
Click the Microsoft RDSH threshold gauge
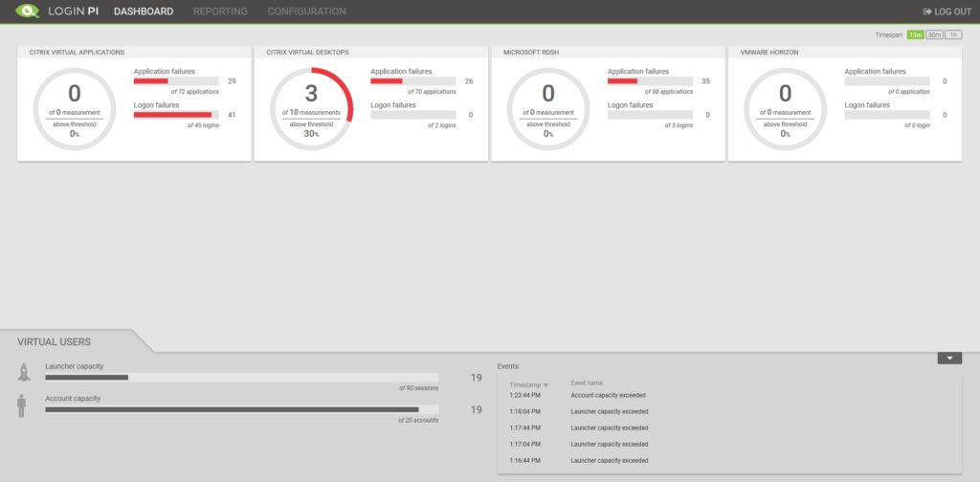(x=548, y=109)
